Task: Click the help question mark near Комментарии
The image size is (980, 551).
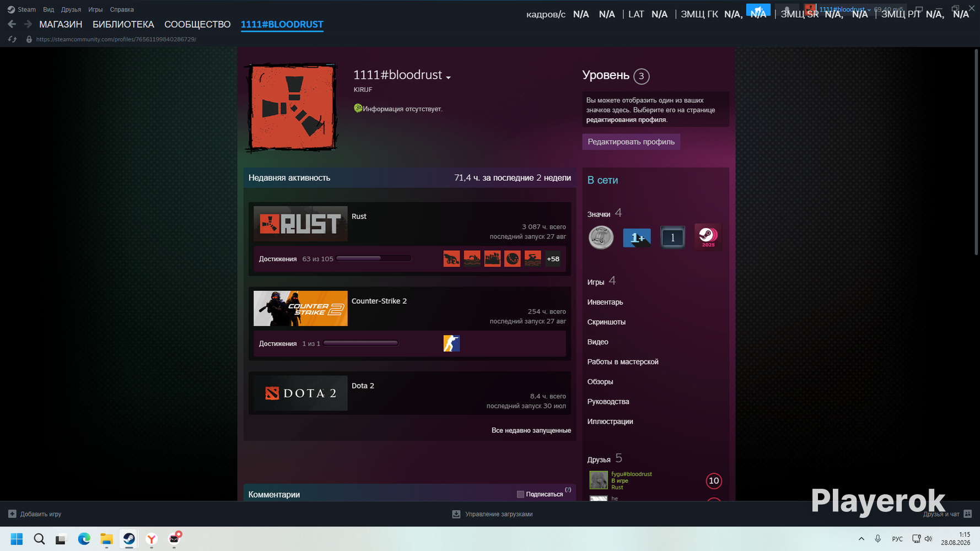Action: (568, 490)
